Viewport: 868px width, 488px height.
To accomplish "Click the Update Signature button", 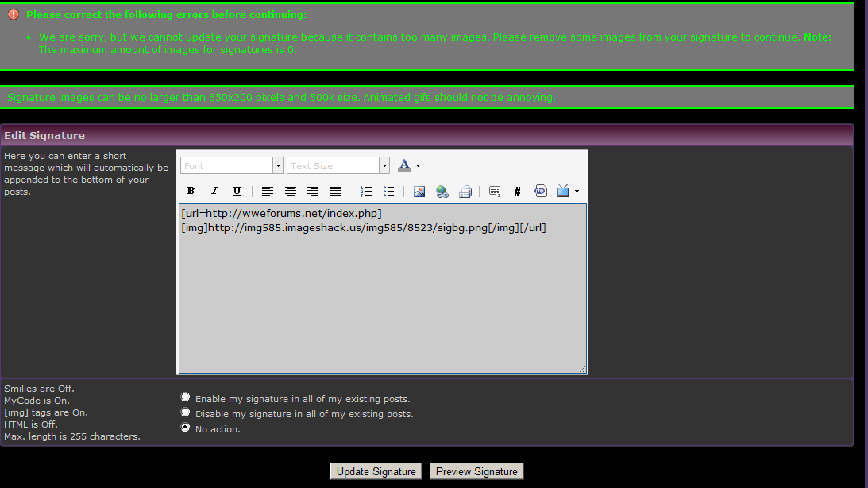I will tap(376, 471).
